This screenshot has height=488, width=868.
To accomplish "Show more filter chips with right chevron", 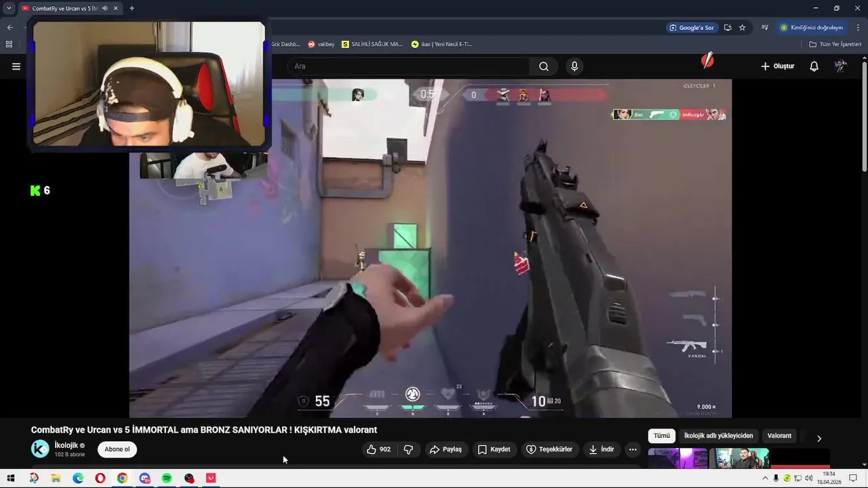I will (x=819, y=439).
